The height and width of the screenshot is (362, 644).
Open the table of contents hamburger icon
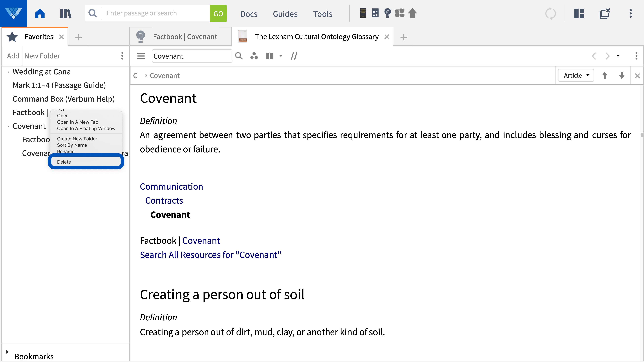coord(141,56)
